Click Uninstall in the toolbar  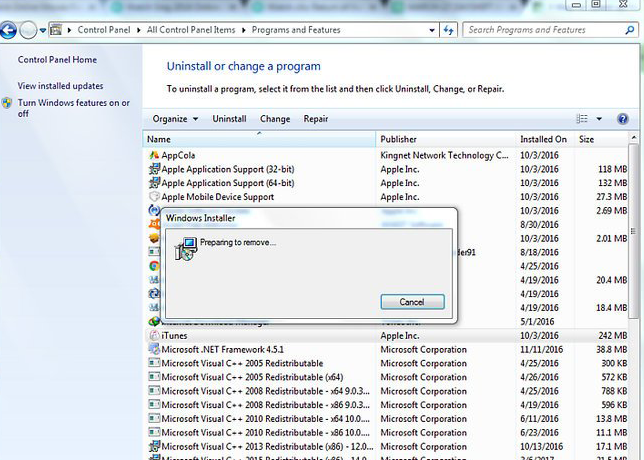229,119
